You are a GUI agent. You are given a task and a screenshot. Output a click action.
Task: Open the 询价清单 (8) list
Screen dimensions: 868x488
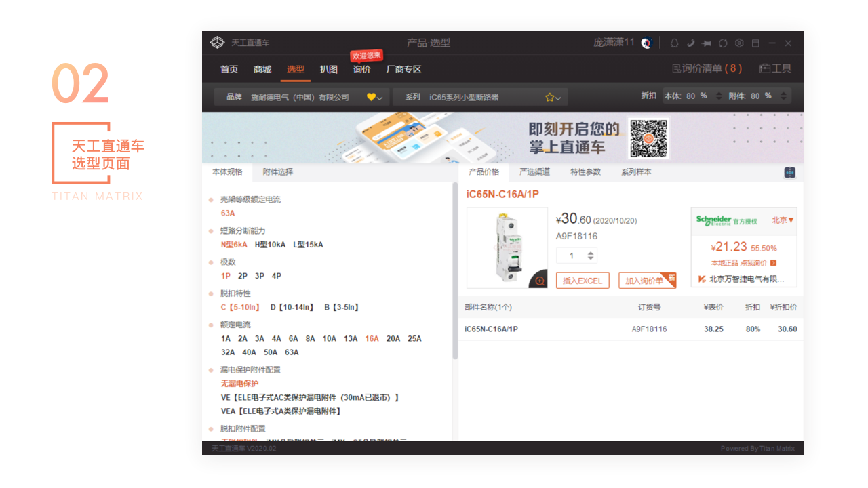pyautogui.click(x=707, y=68)
